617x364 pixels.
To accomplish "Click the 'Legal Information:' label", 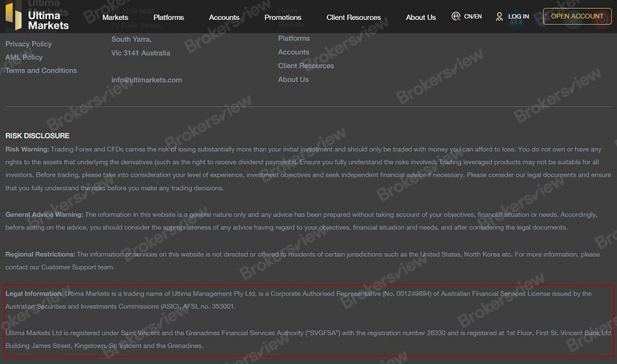I will (34, 294).
